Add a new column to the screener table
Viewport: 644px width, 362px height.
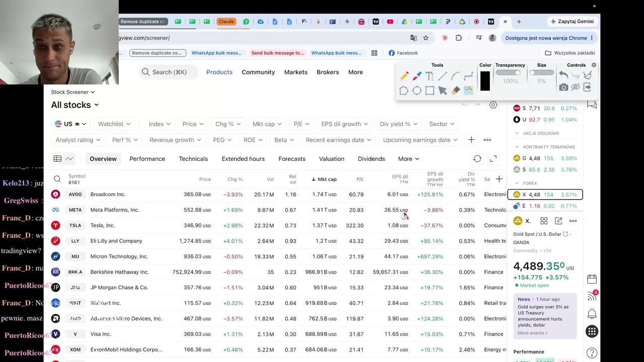[499, 179]
